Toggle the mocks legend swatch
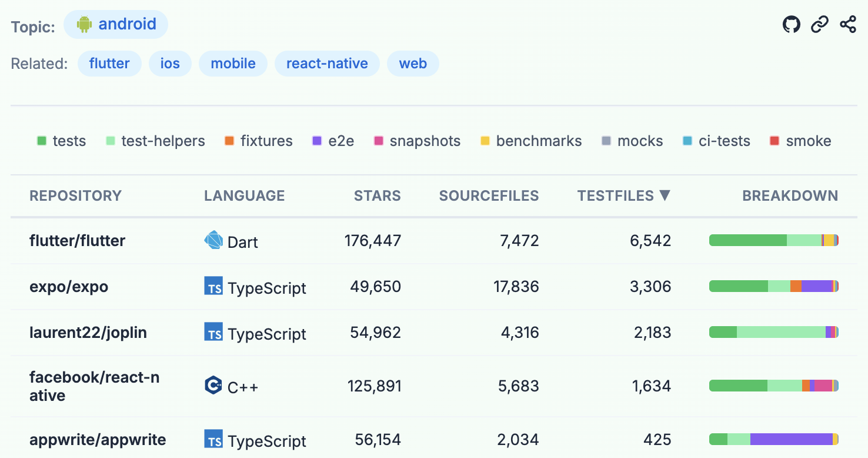 606,141
